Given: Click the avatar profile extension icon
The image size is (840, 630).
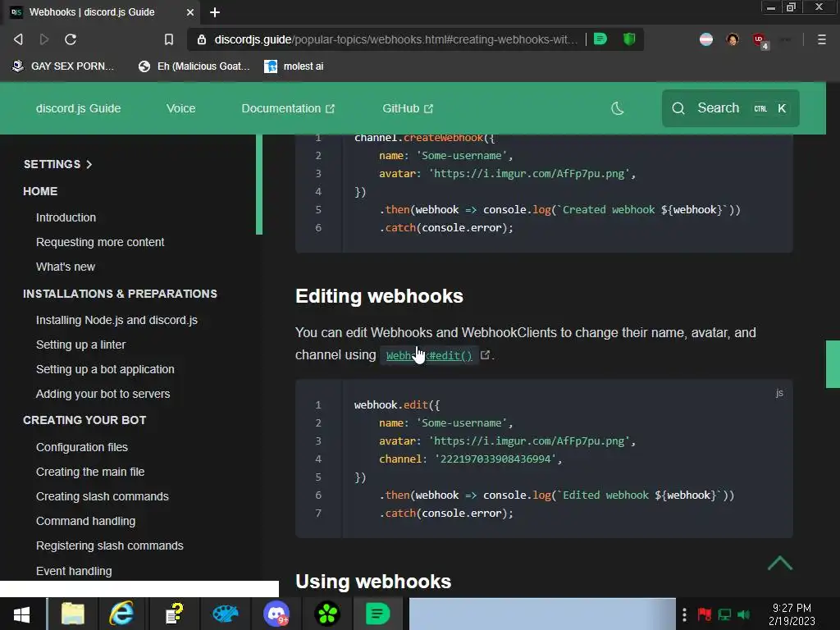Looking at the screenshot, I should 733,39.
